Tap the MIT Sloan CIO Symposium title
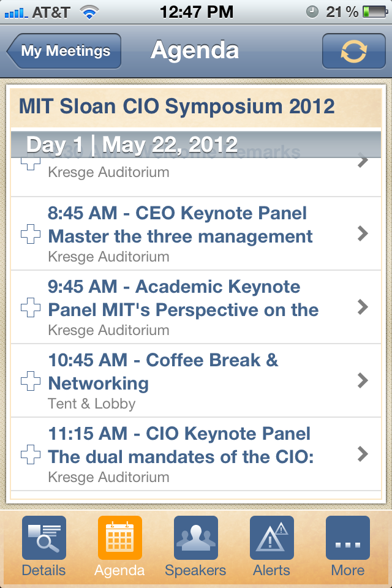 [x=177, y=107]
